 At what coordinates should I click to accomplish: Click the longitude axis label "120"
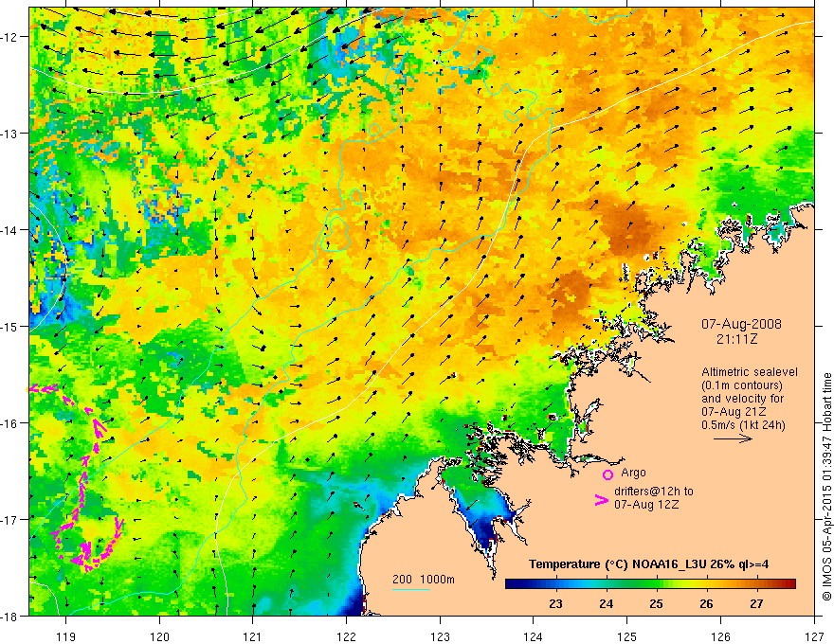click(159, 636)
